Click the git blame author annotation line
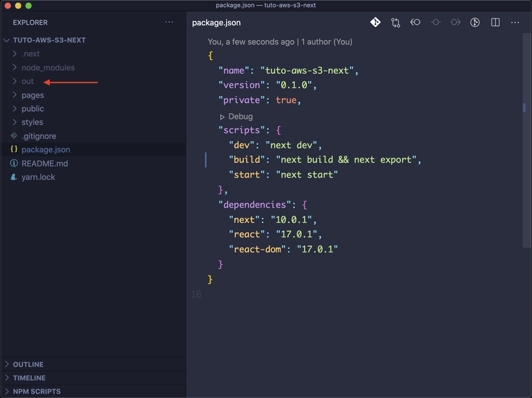Screen dimensions: 532x398 click(x=280, y=42)
